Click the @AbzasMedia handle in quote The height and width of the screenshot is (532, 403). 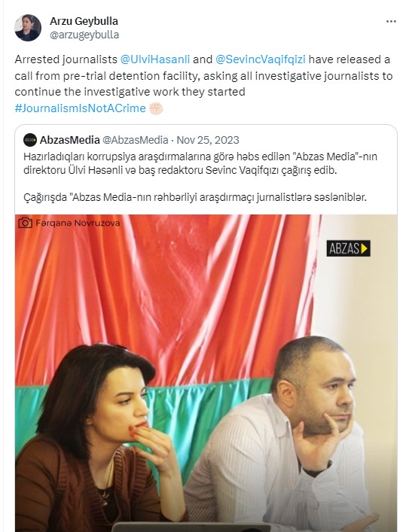point(135,140)
